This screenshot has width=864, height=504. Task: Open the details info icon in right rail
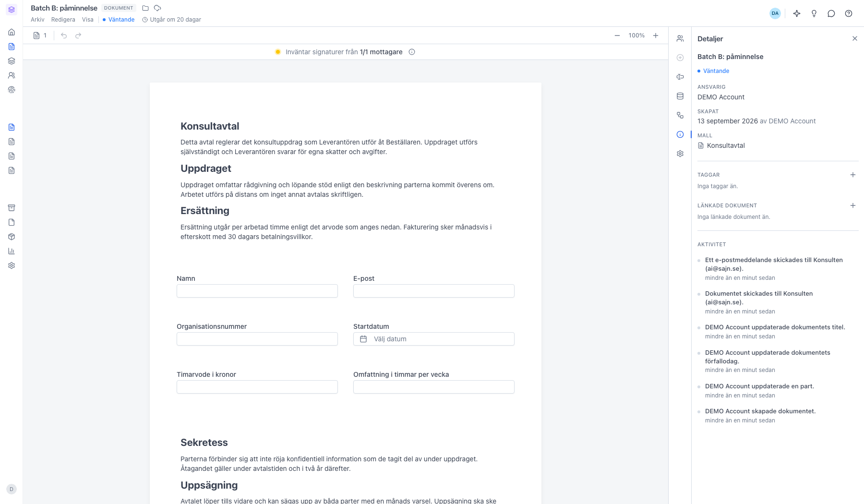[x=680, y=134]
